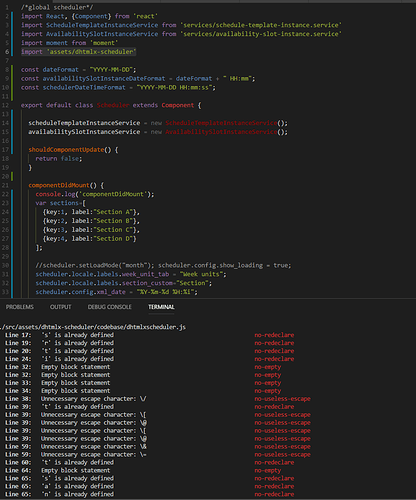The width and height of the screenshot is (416, 500).
Task: Click the 'var sections=[' line
Action: [x=61, y=203]
